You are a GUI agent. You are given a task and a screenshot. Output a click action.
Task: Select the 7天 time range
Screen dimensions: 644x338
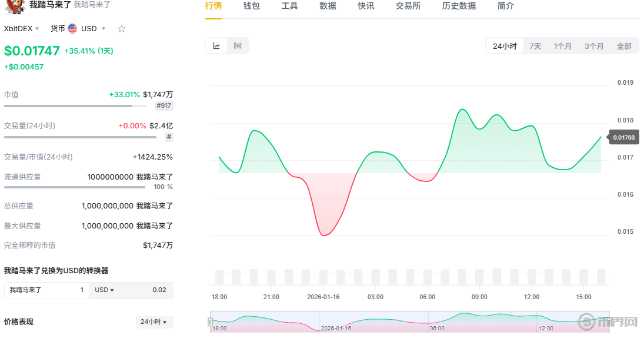click(535, 46)
